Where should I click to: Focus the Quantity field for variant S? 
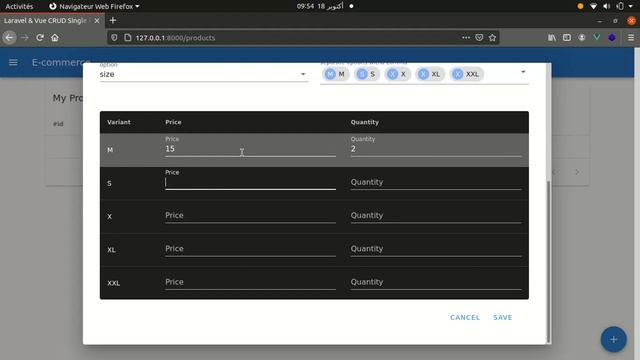click(436, 182)
